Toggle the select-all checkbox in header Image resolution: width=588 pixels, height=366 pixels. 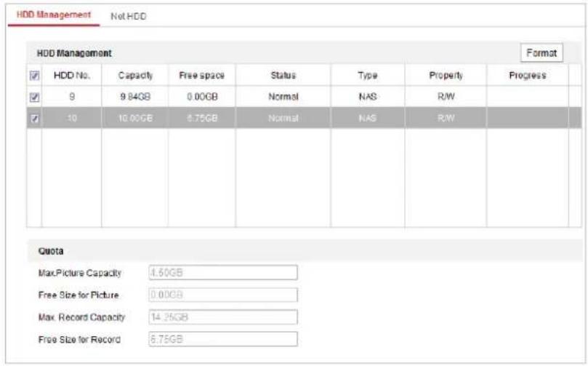pyautogui.click(x=34, y=76)
